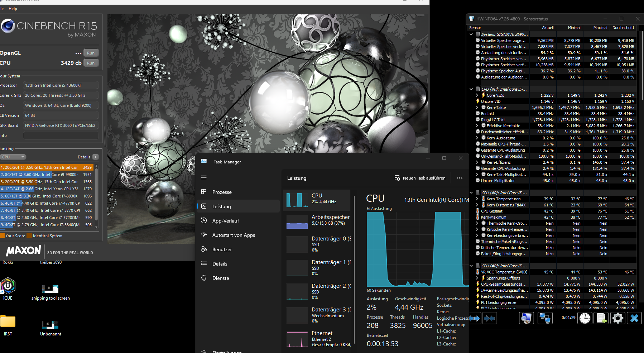
Task: Click the Details arrow button in Ranking
Action: tap(96, 157)
